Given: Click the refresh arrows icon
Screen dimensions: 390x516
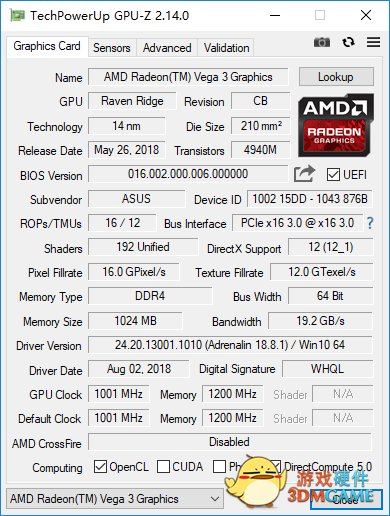Looking at the screenshot, I should click(348, 42).
